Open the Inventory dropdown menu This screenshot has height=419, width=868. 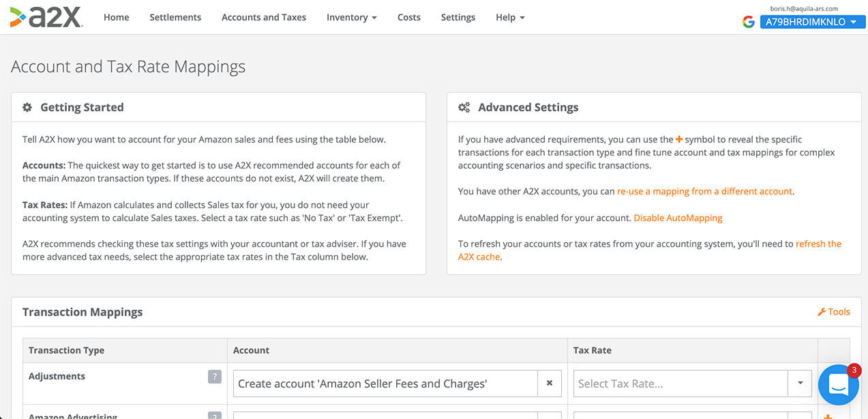click(x=352, y=17)
